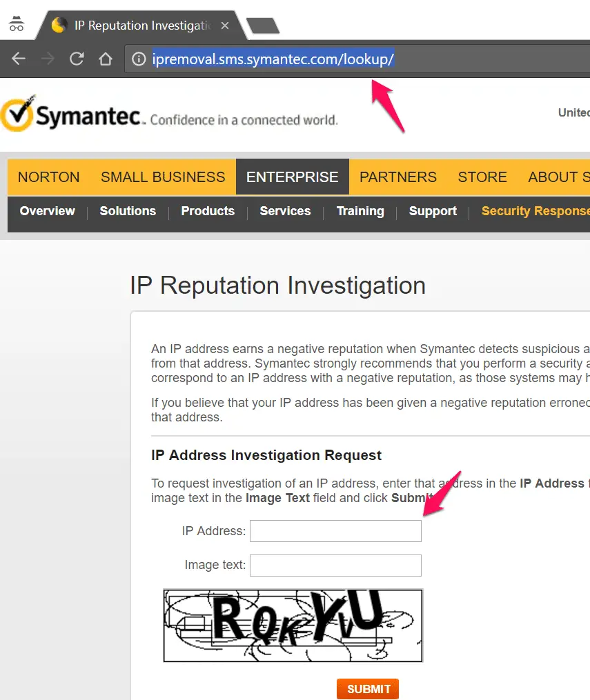Select the ENTERPRISE navigation tab

point(293,177)
